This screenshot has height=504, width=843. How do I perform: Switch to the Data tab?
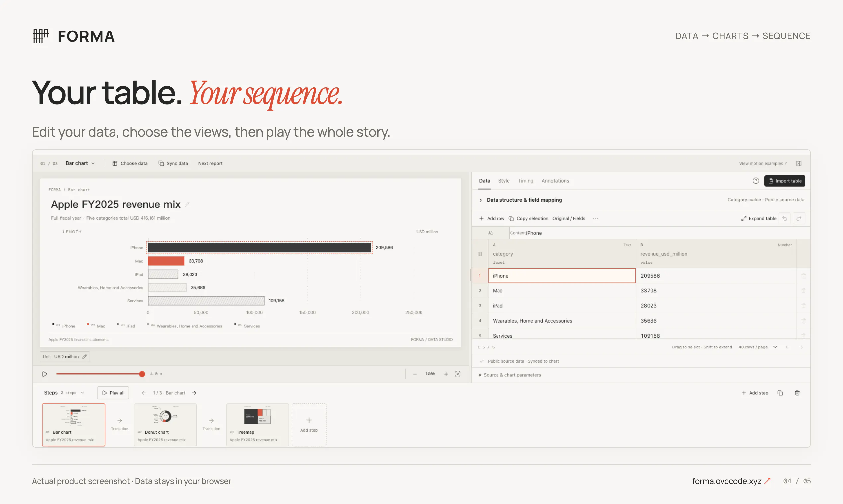tap(484, 181)
